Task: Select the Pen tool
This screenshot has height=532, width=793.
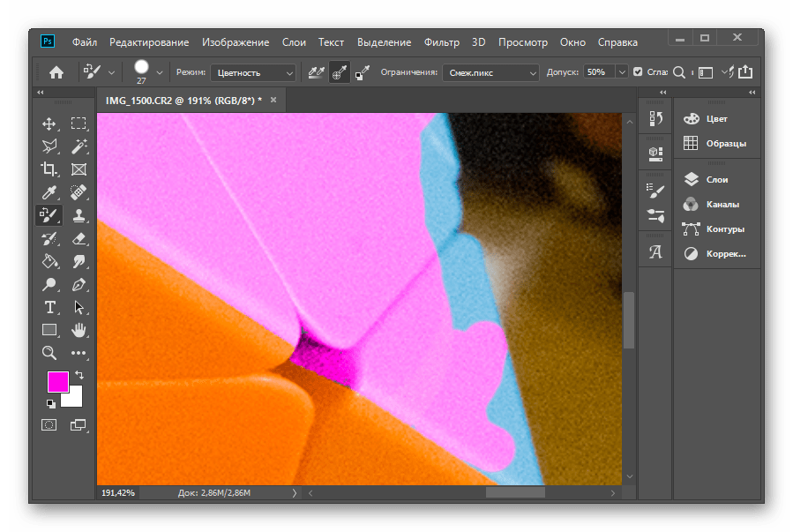Action: click(x=79, y=285)
